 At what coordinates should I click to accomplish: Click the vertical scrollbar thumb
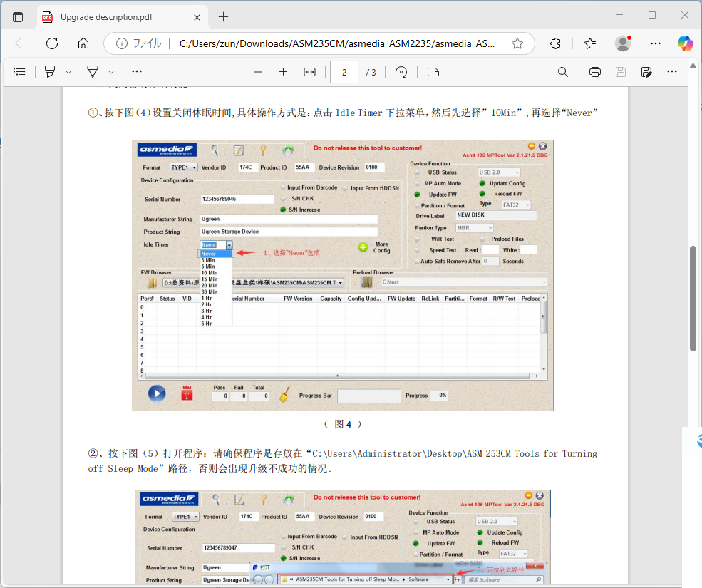693,298
